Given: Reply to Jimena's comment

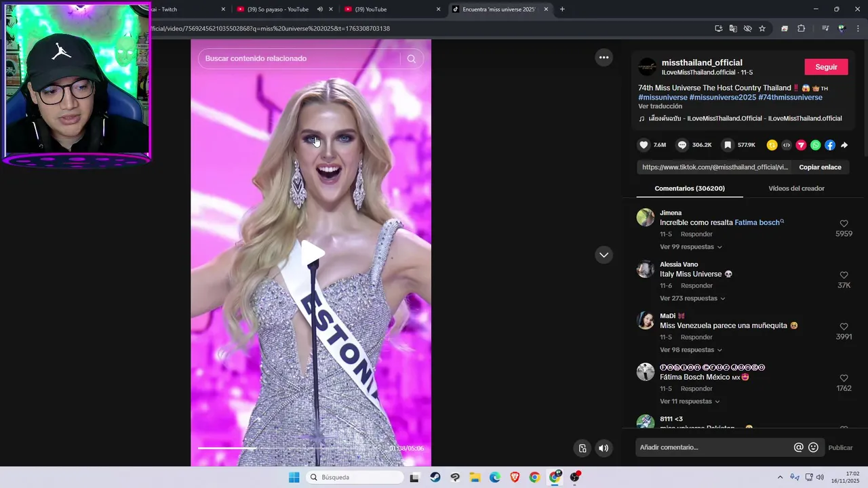Looking at the screenshot, I should click(696, 235).
